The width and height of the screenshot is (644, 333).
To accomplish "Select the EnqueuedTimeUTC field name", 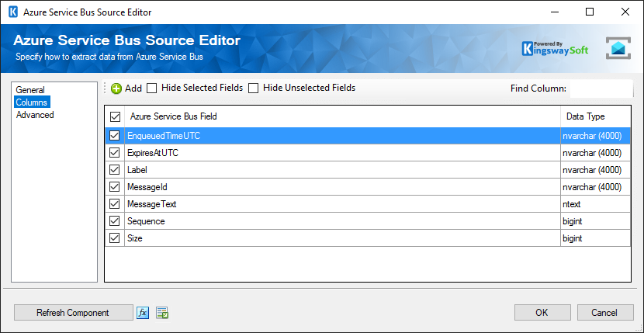I will point(164,136).
